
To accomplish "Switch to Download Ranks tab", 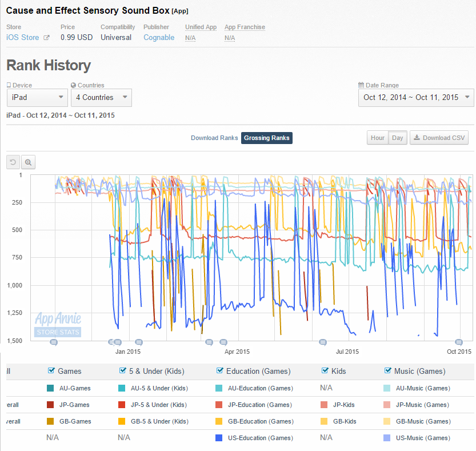I will point(214,138).
